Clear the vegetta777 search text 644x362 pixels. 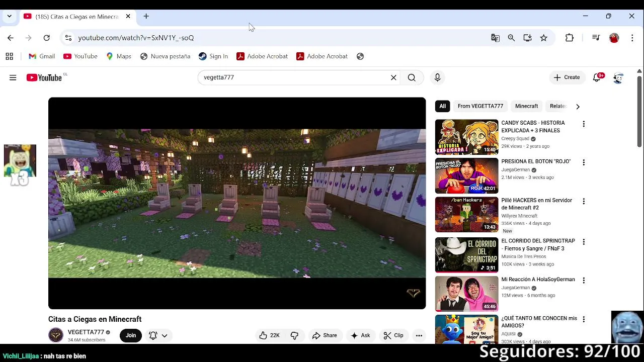tap(393, 77)
